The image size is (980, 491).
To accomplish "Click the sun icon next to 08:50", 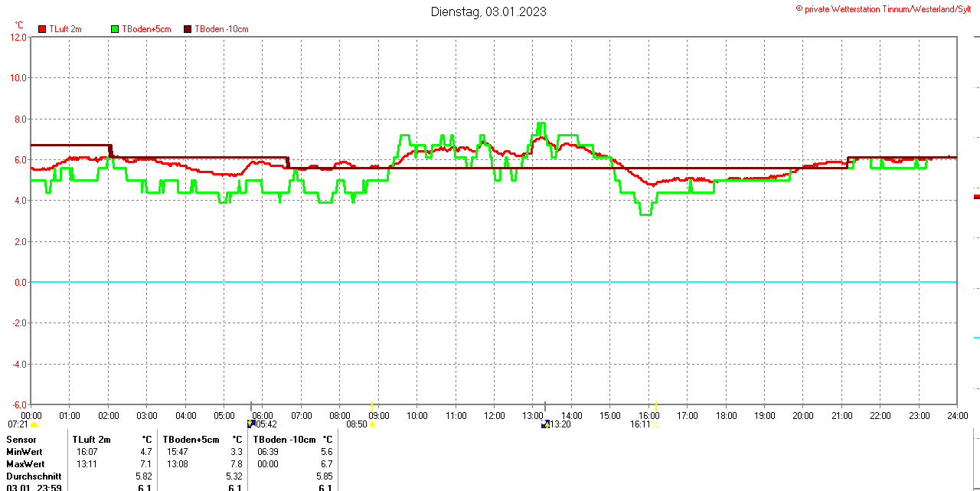I will click(373, 424).
